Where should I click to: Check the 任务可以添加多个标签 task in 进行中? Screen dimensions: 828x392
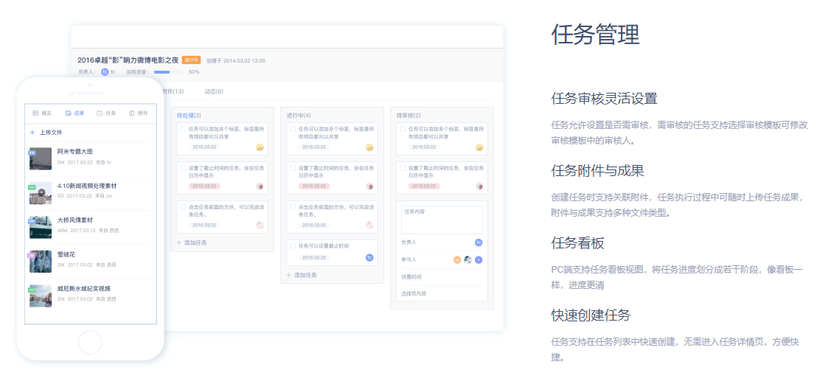[293, 128]
